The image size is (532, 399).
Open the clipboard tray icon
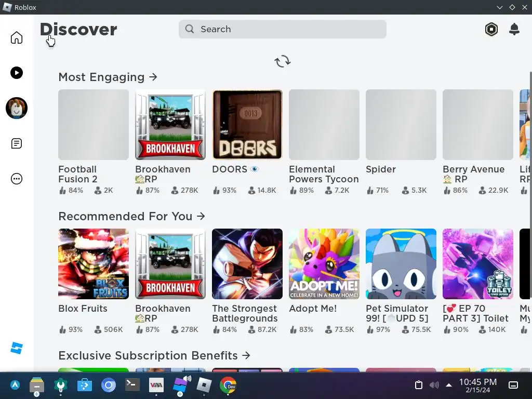(419, 385)
